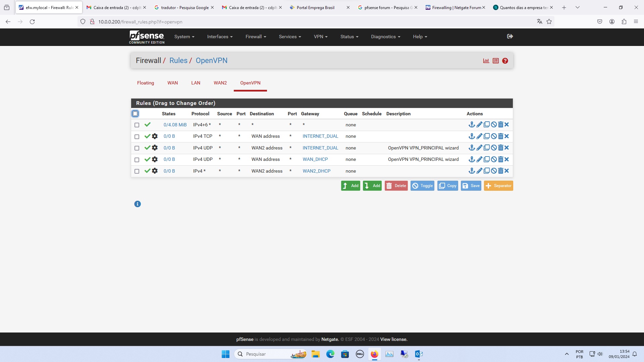Expand the System menu
Screen dimensions: 644x362
point(184,37)
